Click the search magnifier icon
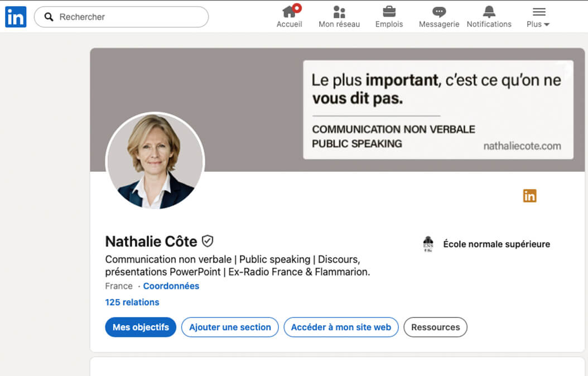Viewport: 588px width, 376px height. click(49, 17)
